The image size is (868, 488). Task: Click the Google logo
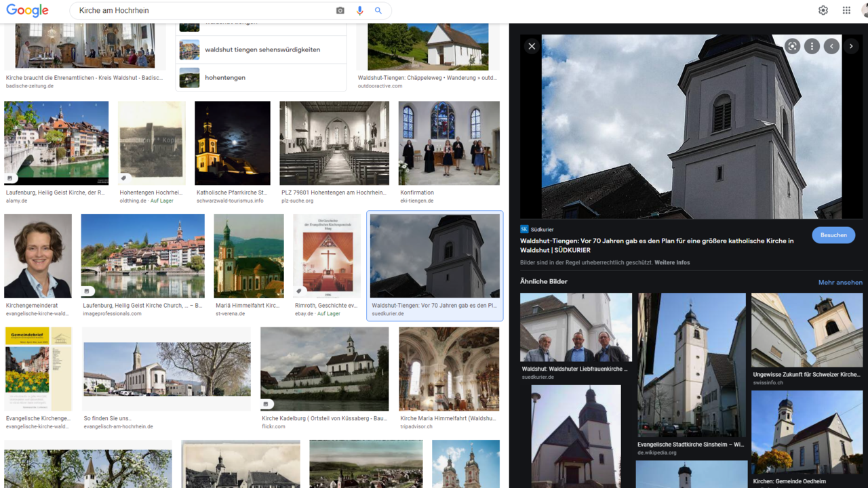coord(27,11)
